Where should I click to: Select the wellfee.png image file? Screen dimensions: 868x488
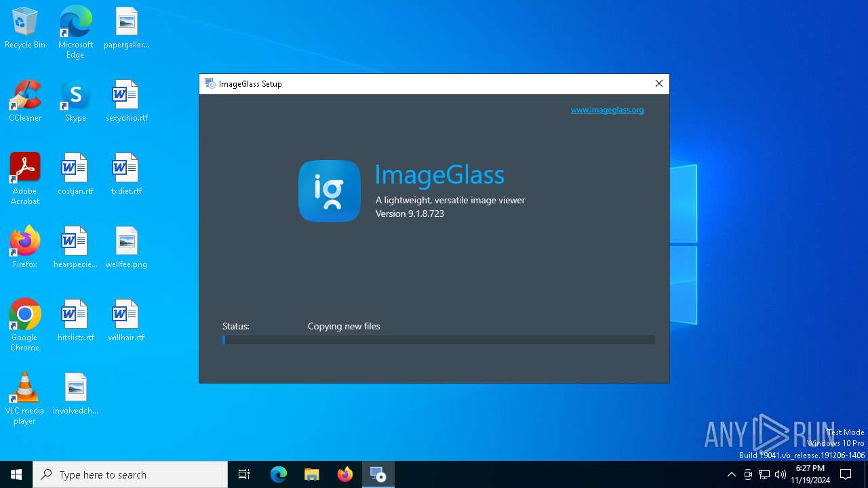click(126, 248)
